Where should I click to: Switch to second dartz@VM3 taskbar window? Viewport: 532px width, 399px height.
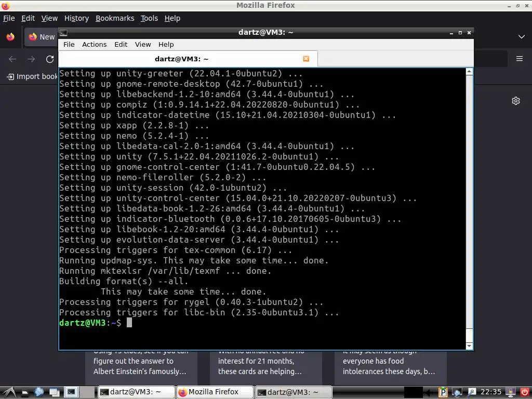293,392
